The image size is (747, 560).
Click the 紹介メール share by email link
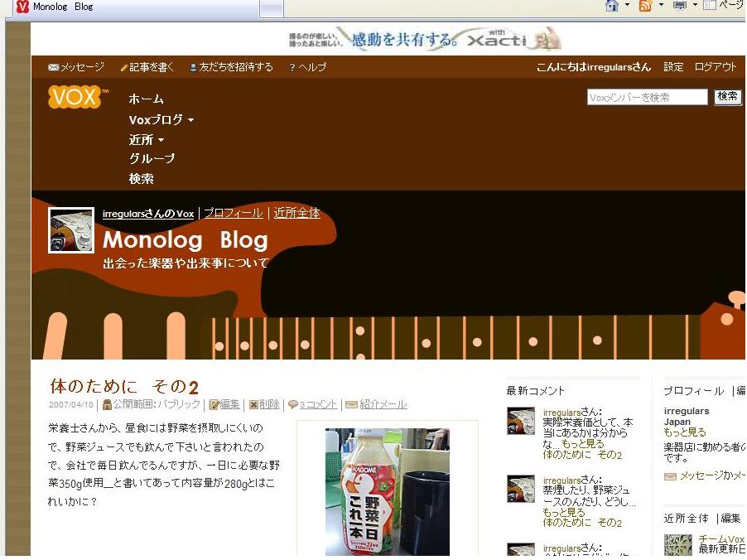383,404
